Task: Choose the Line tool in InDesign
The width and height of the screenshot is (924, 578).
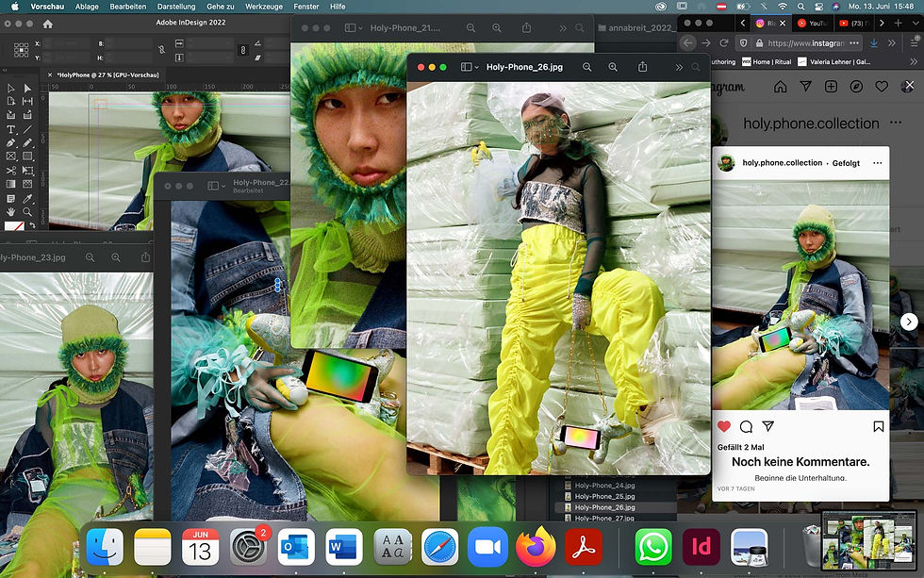Action: pyautogui.click(x=27, y=129)
